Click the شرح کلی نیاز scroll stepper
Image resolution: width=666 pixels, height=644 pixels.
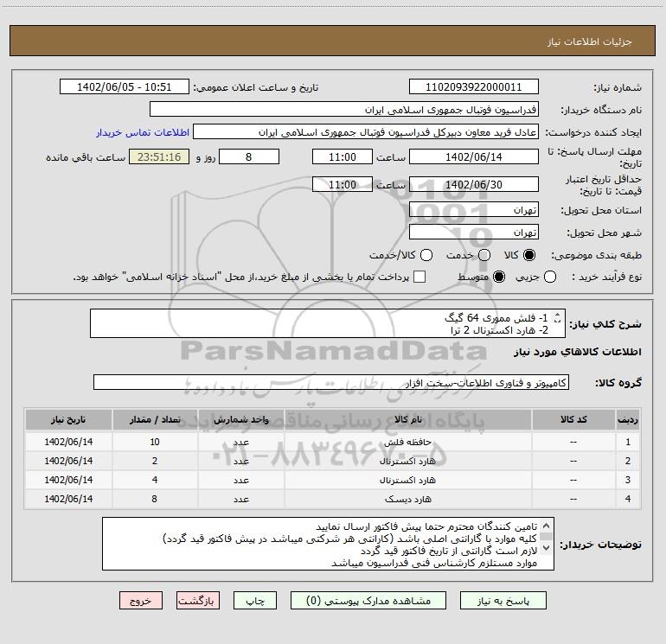pyautogui.click(x=557, y=317)
